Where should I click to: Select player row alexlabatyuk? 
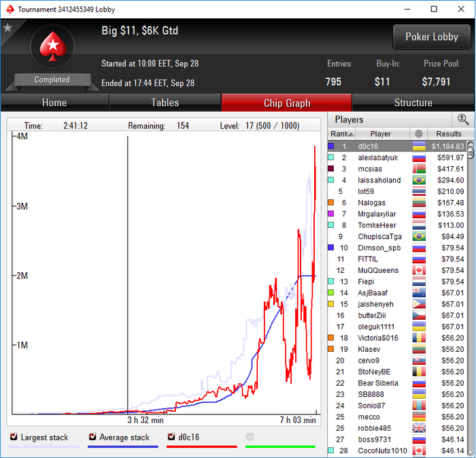tap(397, 158)
